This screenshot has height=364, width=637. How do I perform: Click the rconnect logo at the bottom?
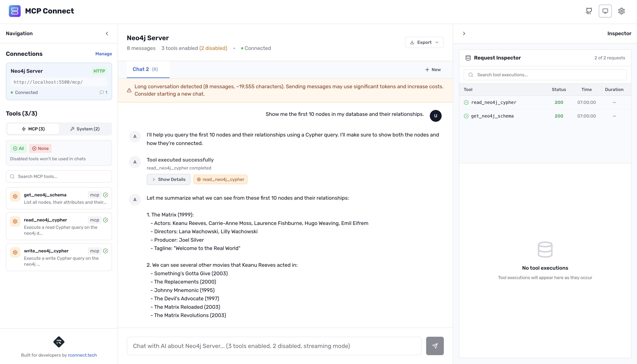pos(59,342)
